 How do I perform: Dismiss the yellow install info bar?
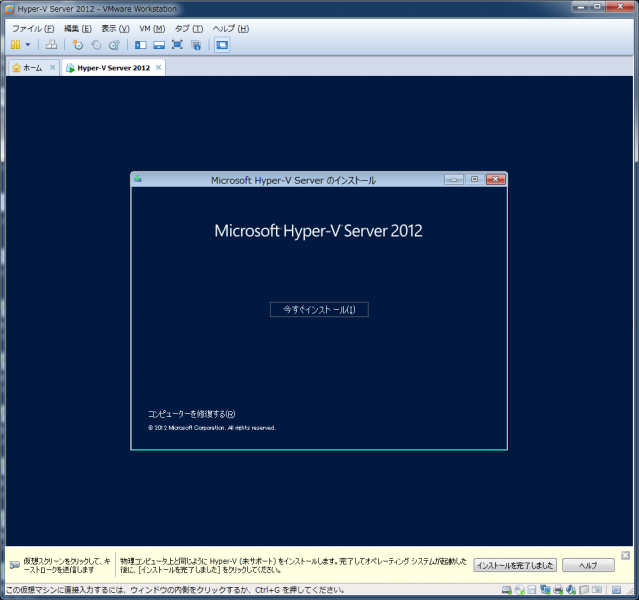(x=626, y=555)
